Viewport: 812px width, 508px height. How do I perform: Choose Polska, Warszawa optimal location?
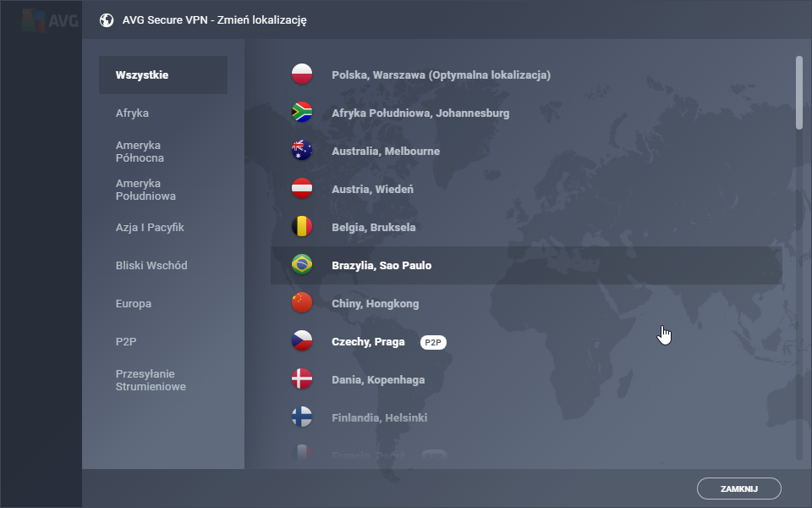(441, 75)
